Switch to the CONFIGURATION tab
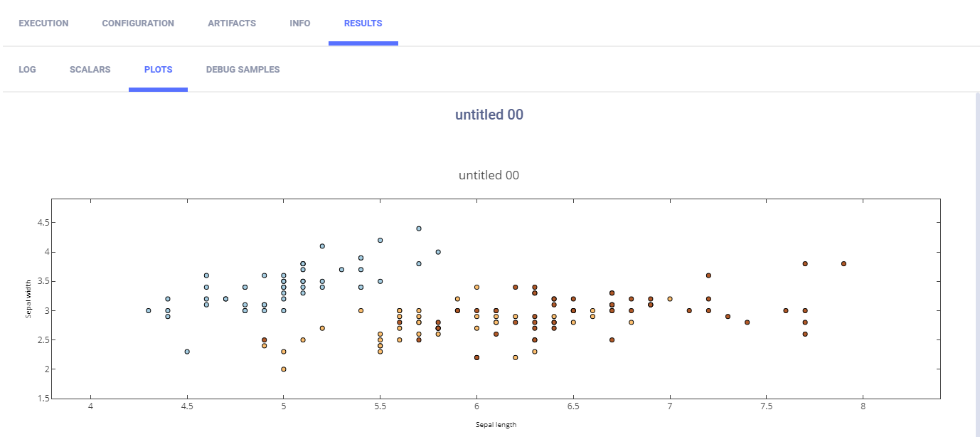The width and height of the screenshot is (980, 437). (138, 23)
